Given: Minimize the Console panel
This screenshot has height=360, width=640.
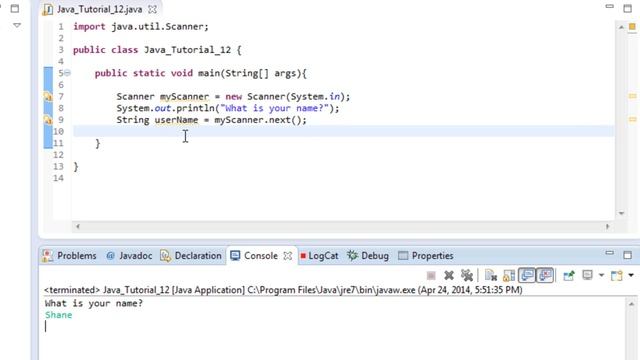Looking at the screenshot, I should (x=609, y=253).
